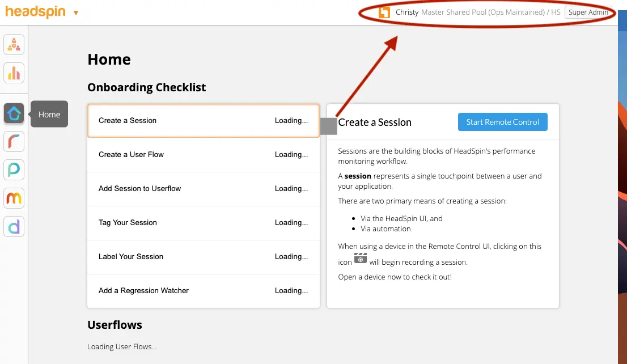
Task: Click the 'Via automation.' bullet
Action: [386, 229]
